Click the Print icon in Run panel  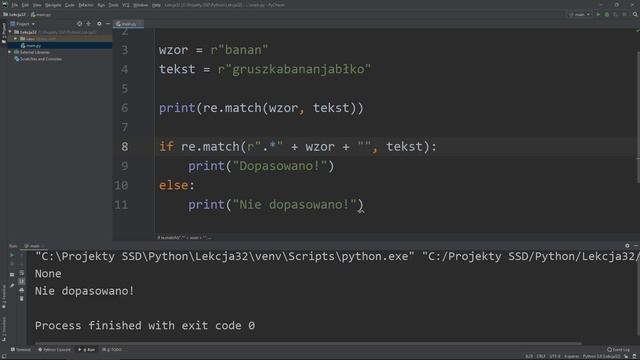click(x=22, y=290)
